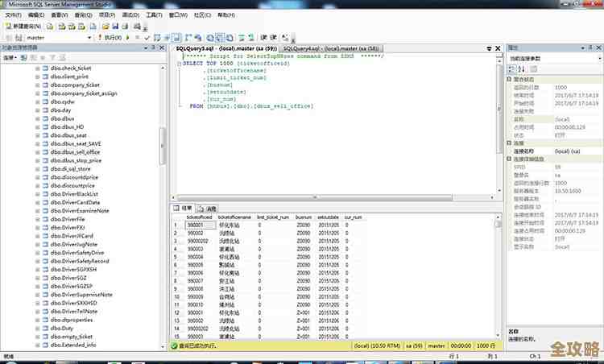
Task: Select the dbo.dbus_sell_office table
Action: click(x=75, y=151)
